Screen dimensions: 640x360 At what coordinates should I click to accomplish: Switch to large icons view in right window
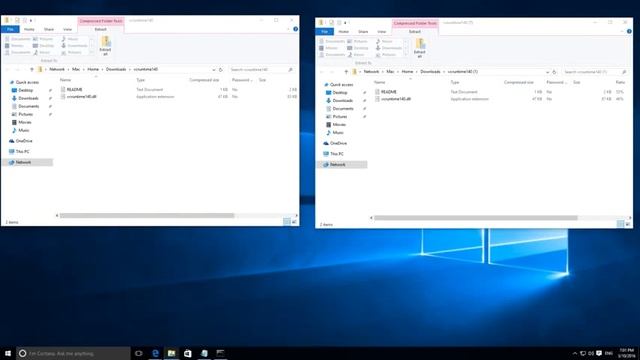(x=628, y=224)
